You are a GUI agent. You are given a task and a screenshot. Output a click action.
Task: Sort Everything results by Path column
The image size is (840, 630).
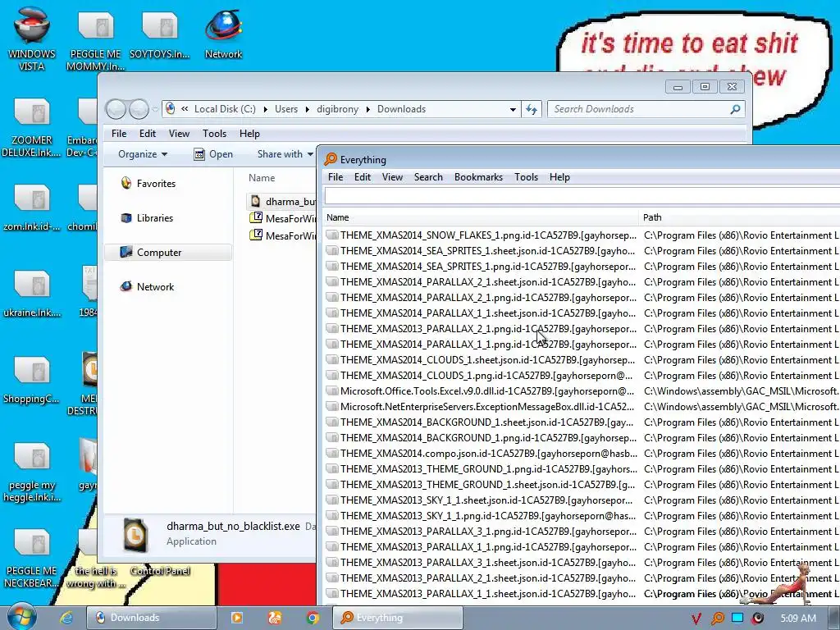point(739,217)
